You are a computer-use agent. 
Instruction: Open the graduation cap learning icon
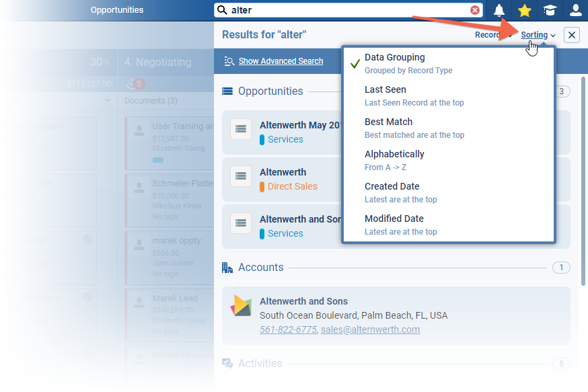pyautogui.click(x=550, y=9)
